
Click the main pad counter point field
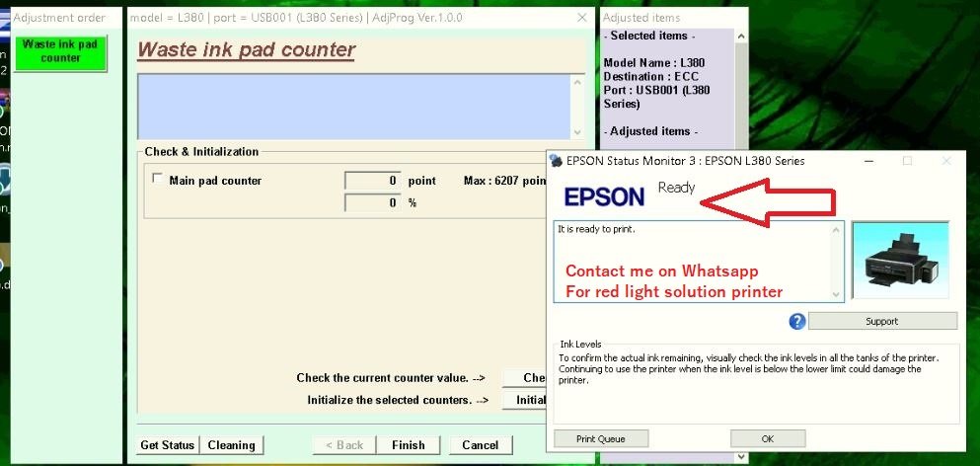(372, 181)
